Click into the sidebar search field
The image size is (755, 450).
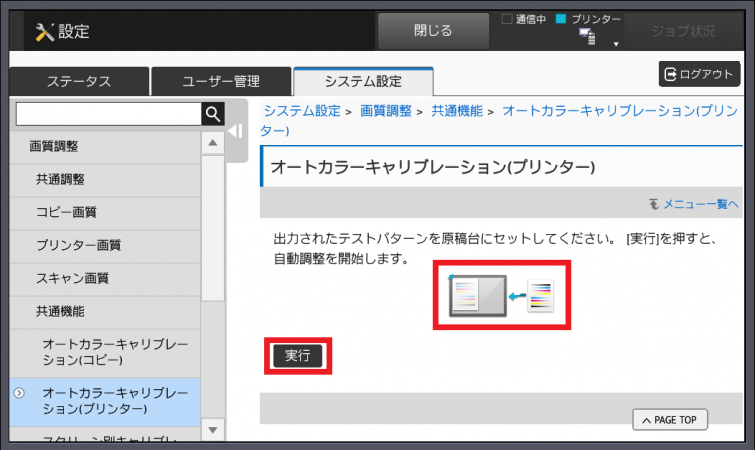pyautogui.click(x=108, y=114)
